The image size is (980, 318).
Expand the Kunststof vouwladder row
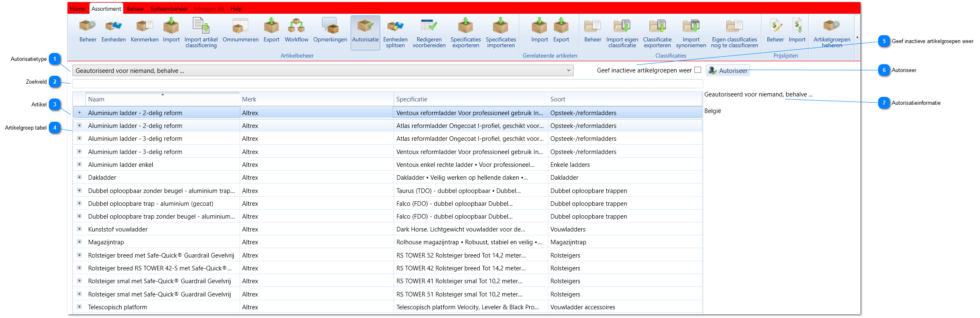coord(79,229)
